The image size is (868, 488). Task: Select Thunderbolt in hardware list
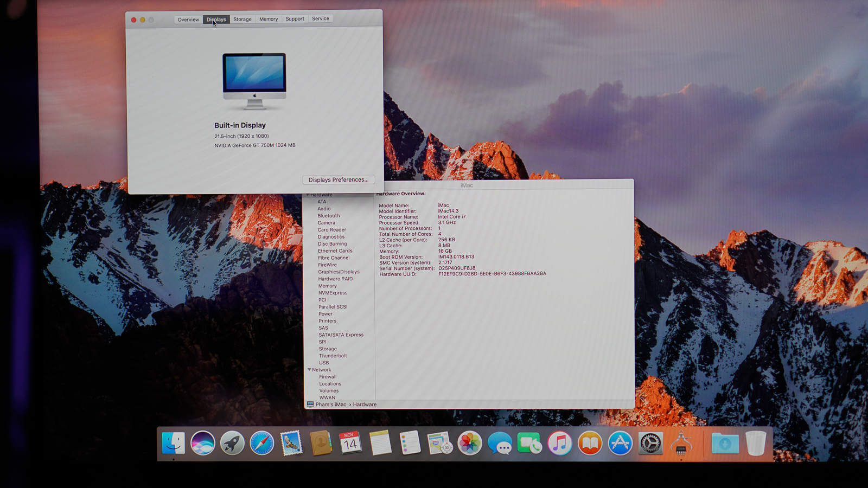click(333, 356)
